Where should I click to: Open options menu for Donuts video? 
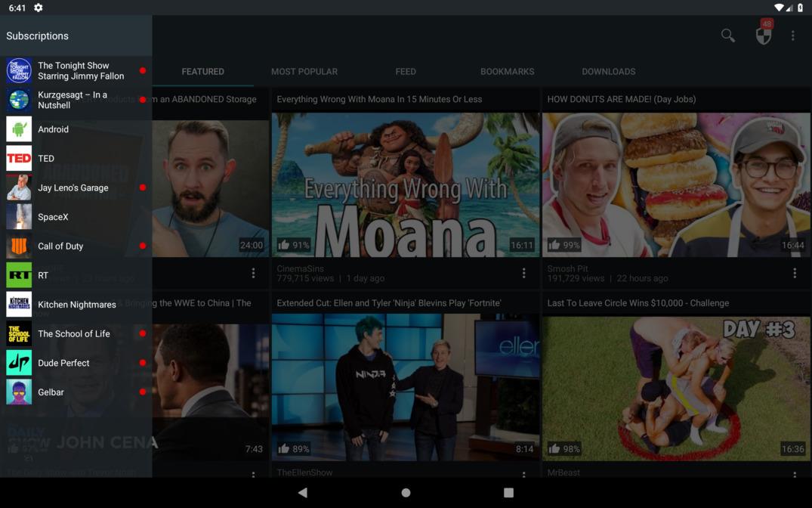coord(794,273)
